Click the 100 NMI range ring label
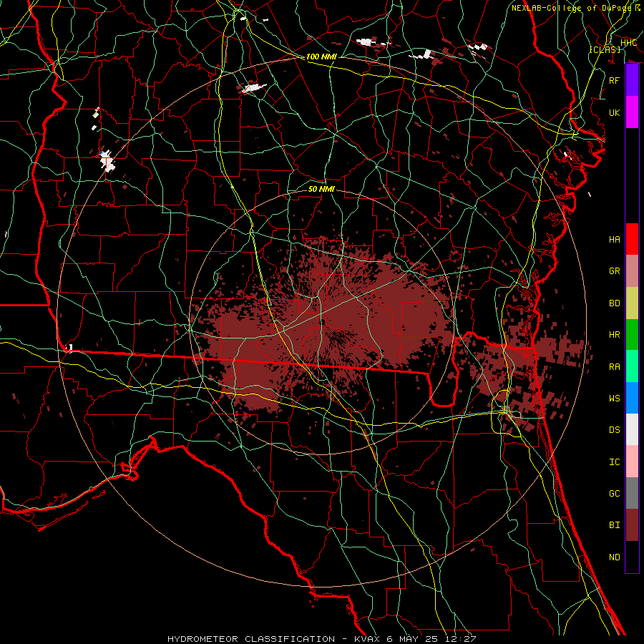Viewport: 644px width, 644px height. pyautogui.click(x=321, y=57)
